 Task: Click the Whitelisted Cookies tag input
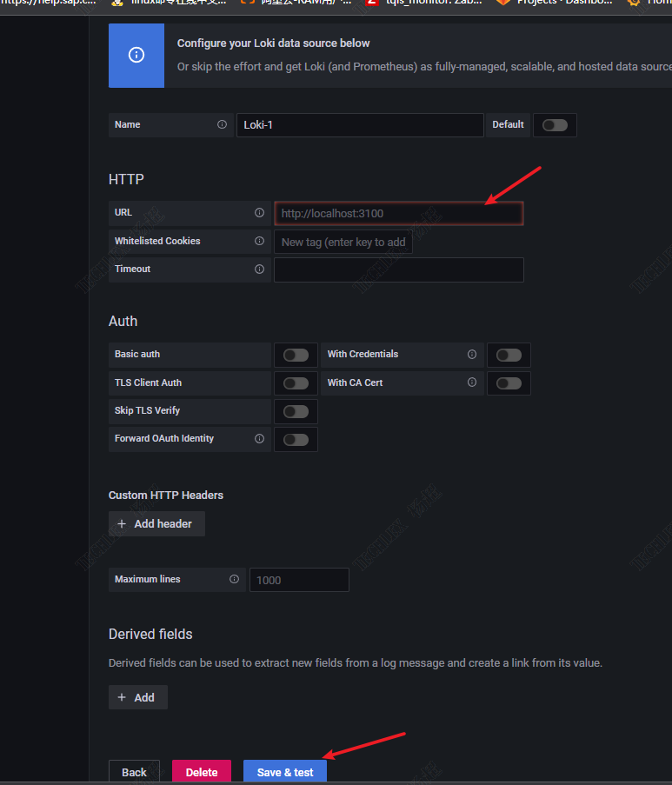[x=343, y=243]
